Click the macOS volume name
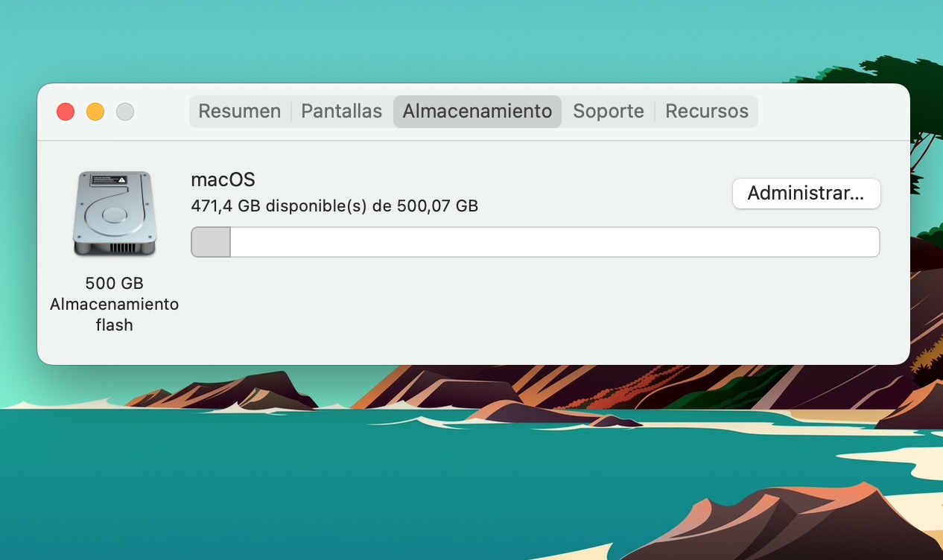943x560 pixels. [x=223, y=180]
